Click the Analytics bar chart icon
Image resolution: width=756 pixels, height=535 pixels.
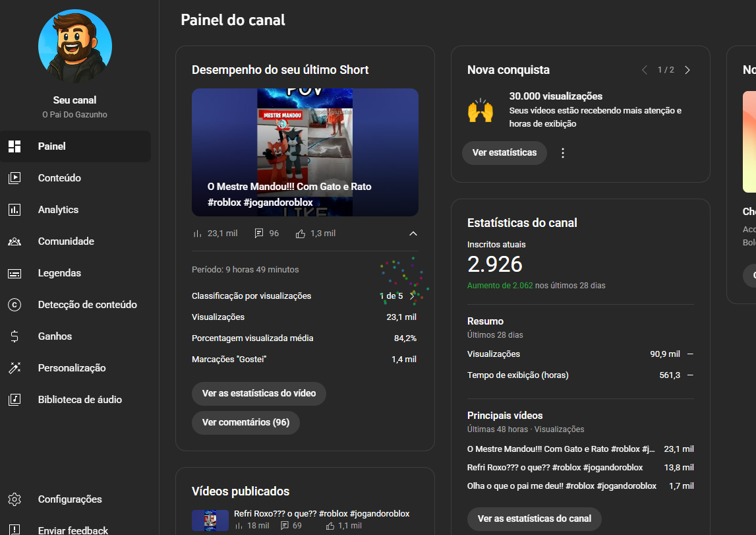(x=15, y=210)
